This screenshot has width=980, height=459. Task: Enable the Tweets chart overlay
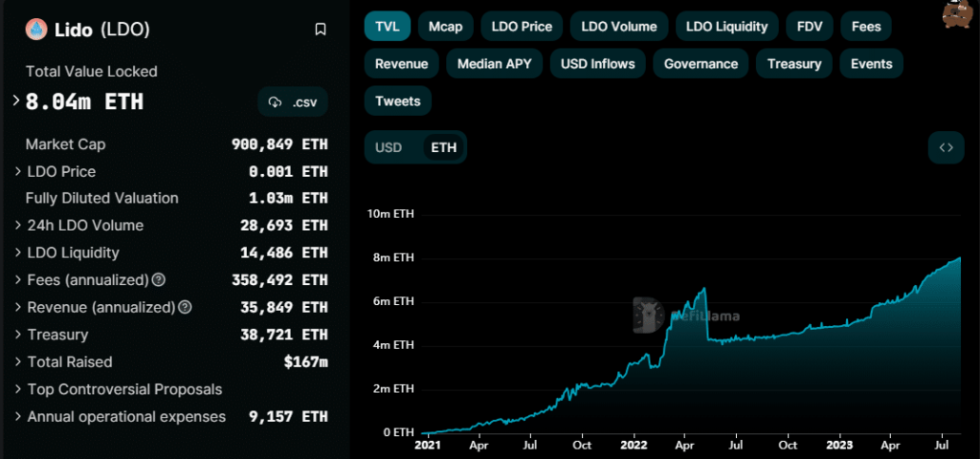click(x=397, y=100)
